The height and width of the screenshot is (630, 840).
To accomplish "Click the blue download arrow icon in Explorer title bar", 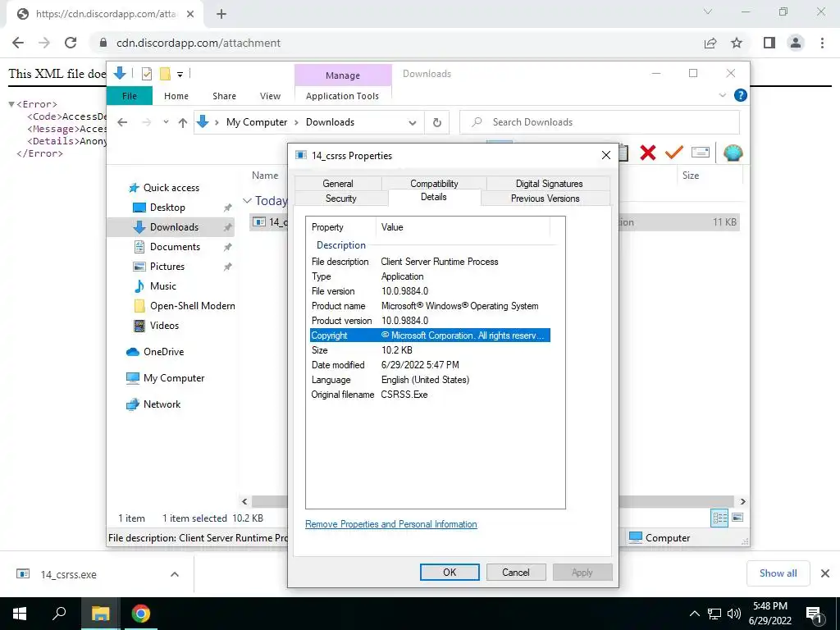I will (120, 73).
